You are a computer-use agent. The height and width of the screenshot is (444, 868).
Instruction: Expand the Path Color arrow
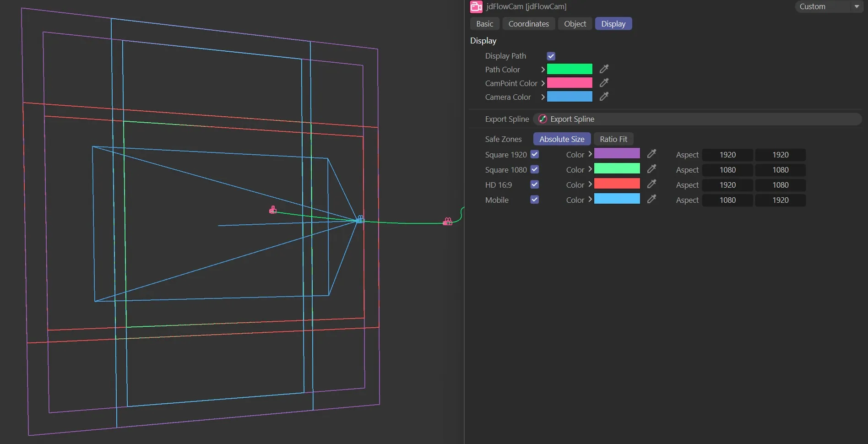tap(542, 70)
